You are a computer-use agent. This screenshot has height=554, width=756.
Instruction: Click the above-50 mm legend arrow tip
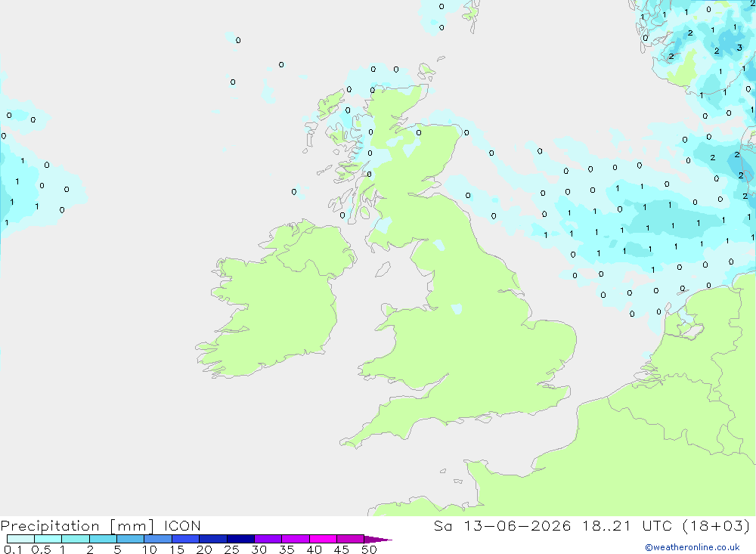click(379, 539)
